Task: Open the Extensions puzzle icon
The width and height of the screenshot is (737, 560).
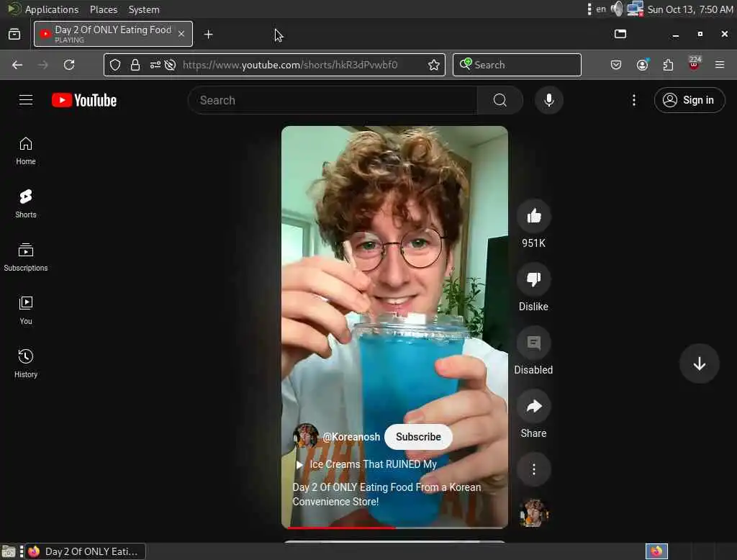Action: 668,65
